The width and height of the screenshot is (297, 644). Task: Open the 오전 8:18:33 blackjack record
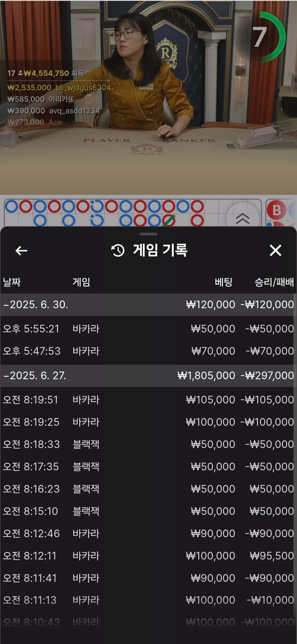coord(148,444)
